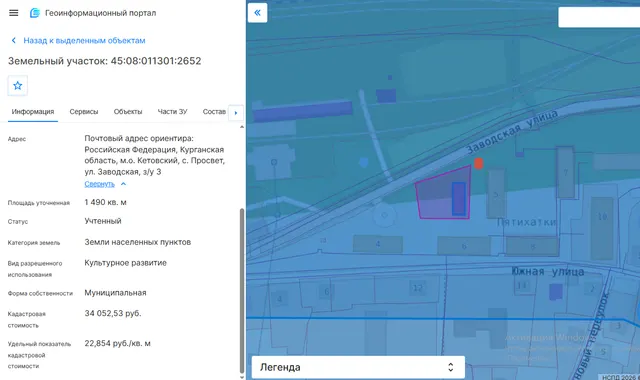
Task: Click the Категория земель field label
Action: tap(34, 242)
